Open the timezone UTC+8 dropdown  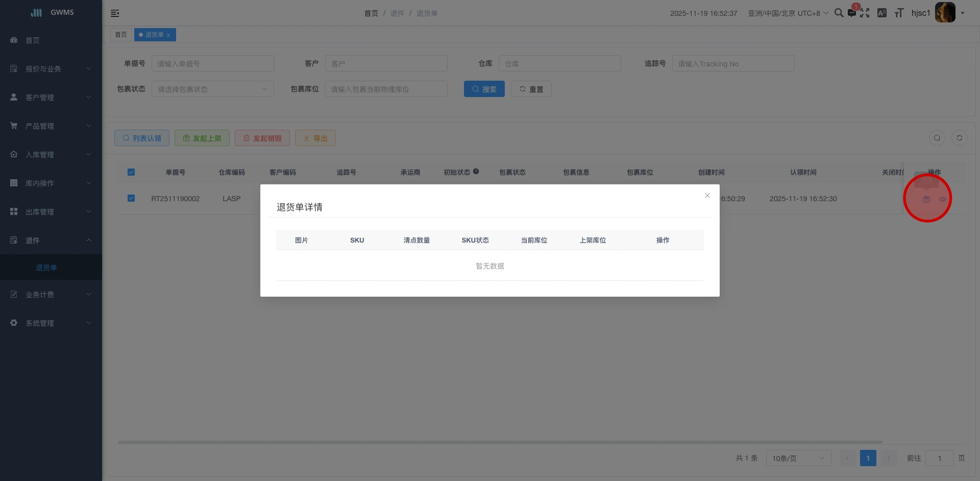point(788,13)
